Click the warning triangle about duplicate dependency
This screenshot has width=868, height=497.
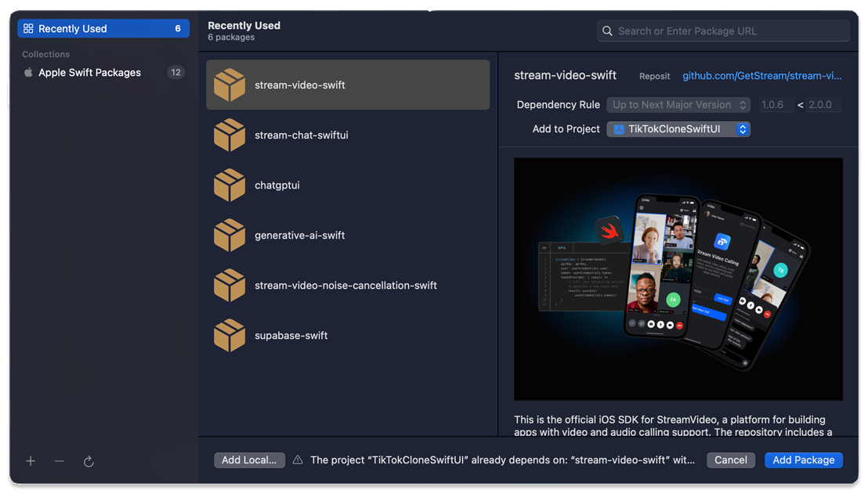(298, 460)
